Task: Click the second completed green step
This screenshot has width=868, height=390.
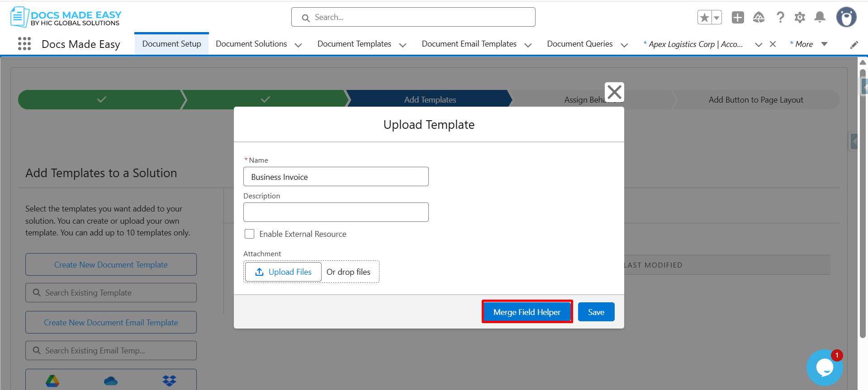Action: pos(265,99)
